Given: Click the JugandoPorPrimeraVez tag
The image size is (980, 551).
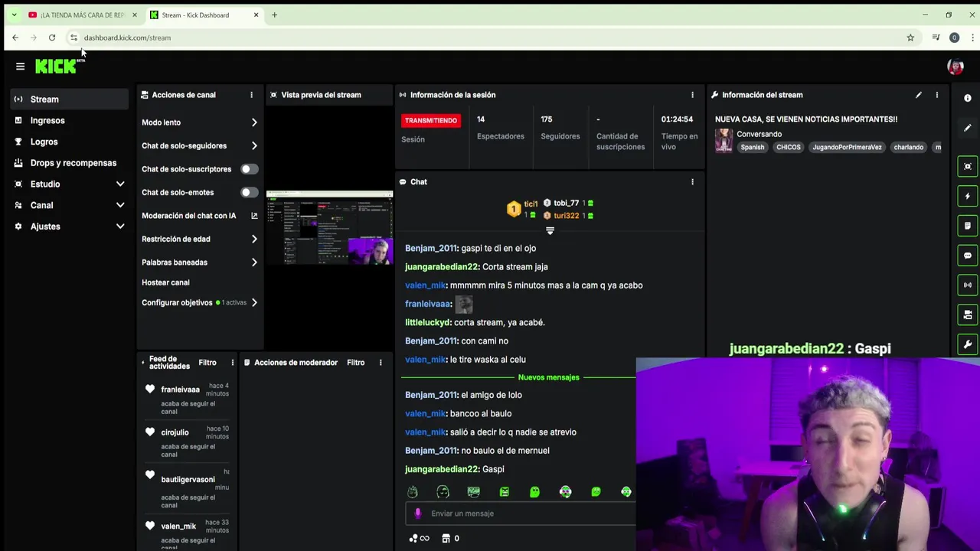Looking at the screenshot, I should pos(847,147).
